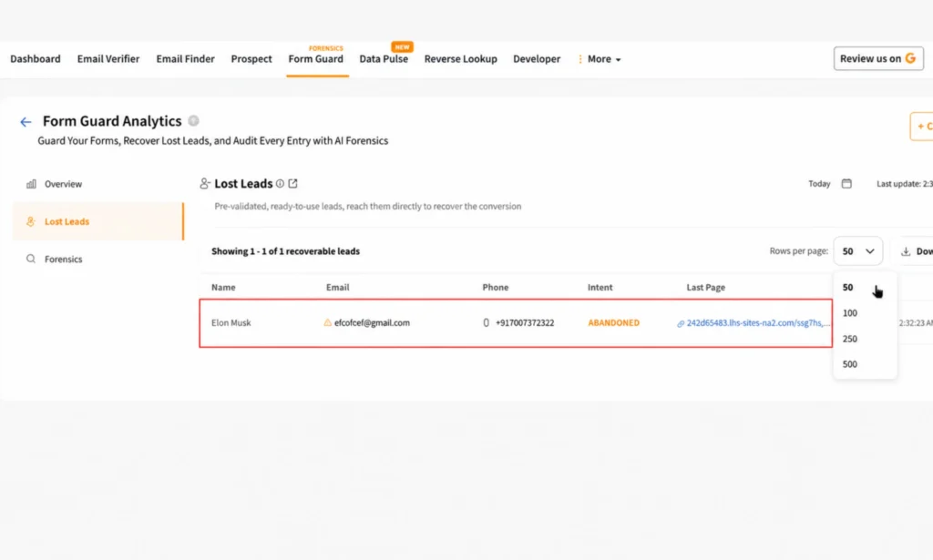This screenshot has height=560, width=933.
Task: Click the NEW badge above Data Pulse
Action: coord(402,46)
